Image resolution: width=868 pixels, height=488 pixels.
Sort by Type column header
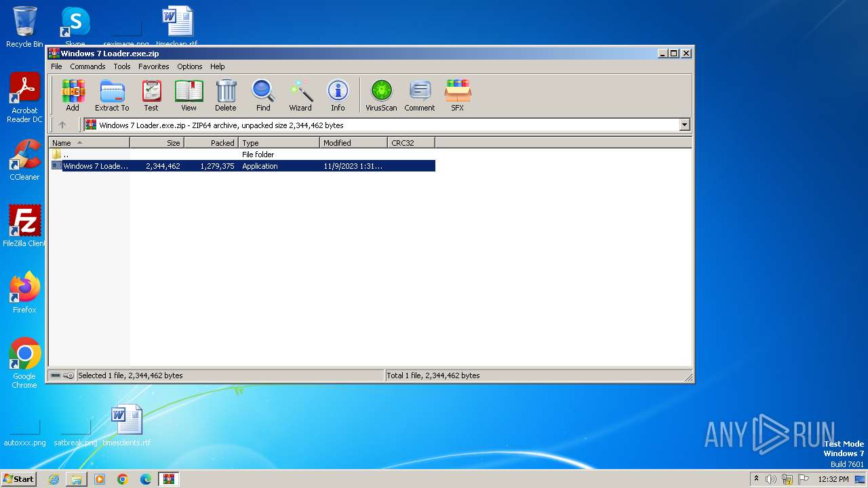point(279,143)
